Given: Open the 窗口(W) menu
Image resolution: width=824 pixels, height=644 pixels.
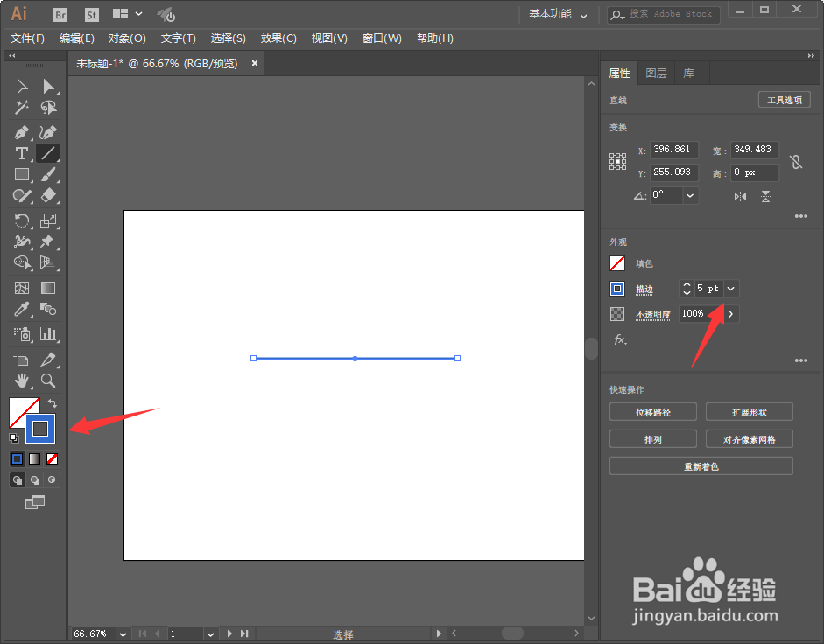Looking at the screenshot, I should tap(382, 38).
